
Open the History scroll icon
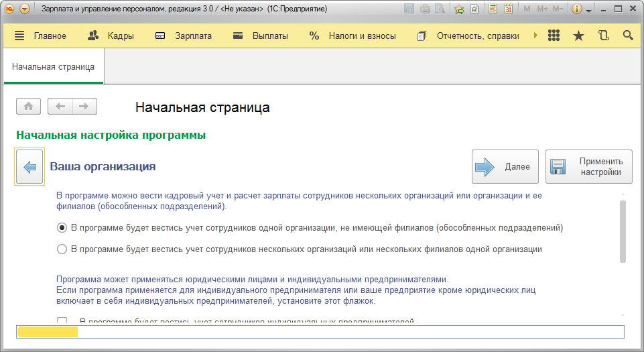click(603, 36)
